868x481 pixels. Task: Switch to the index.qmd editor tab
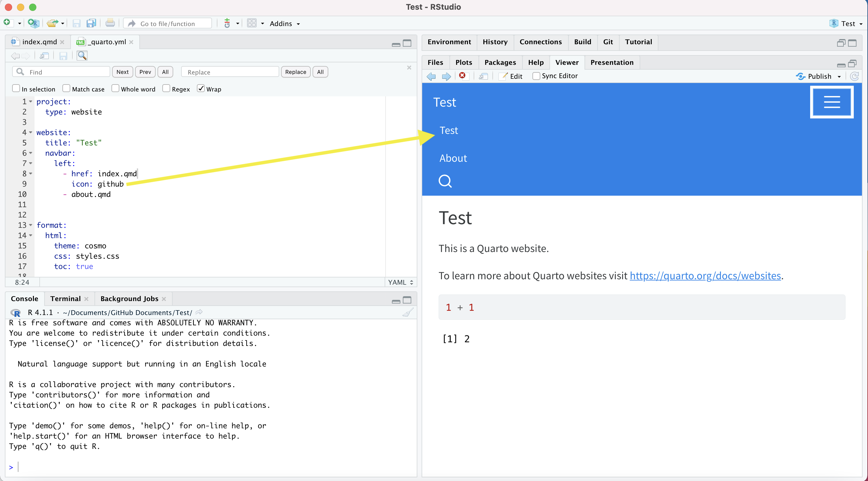coord(39,42)
